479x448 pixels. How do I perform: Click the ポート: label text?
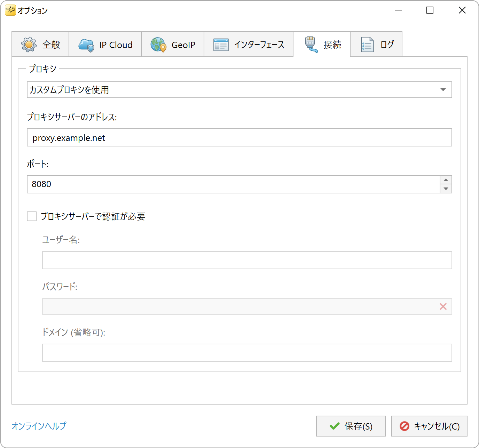pos(38,164)
